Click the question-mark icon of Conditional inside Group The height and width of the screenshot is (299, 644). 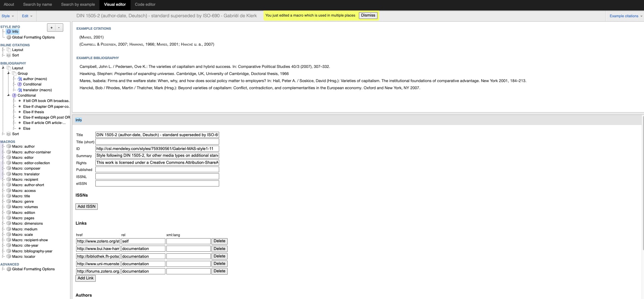[x=20, y=84]
